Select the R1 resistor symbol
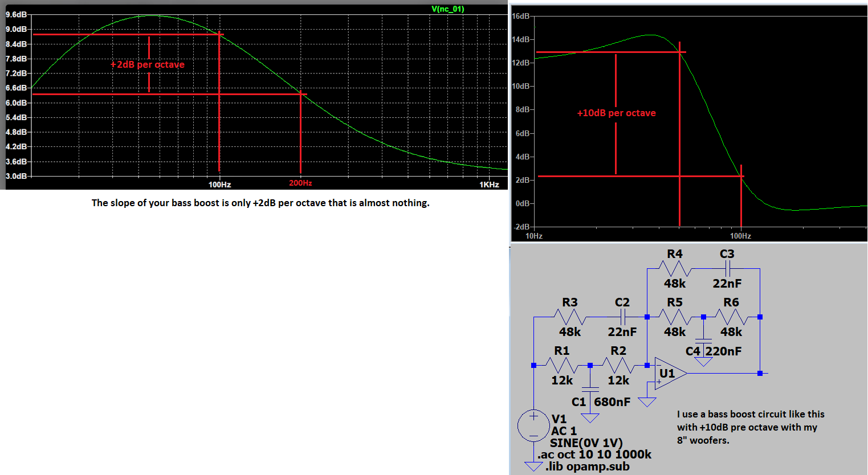868x475 pixels. (x=562, y=365)
